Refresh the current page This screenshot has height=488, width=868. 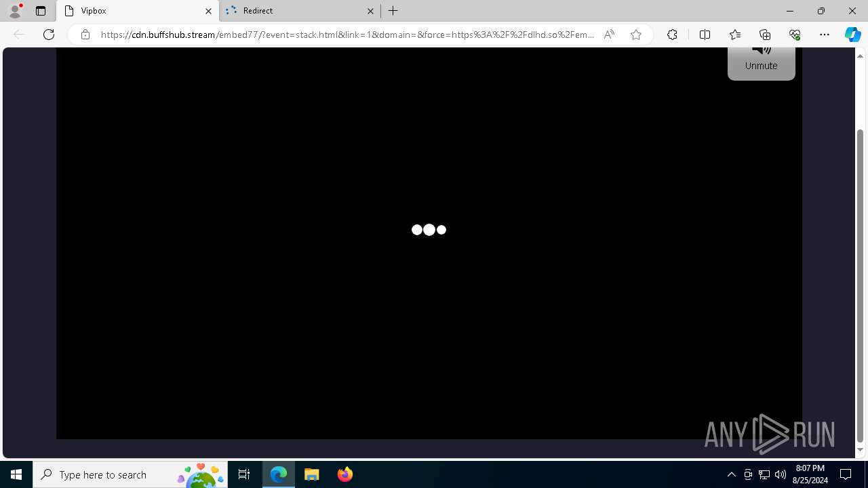coord(49,35)
